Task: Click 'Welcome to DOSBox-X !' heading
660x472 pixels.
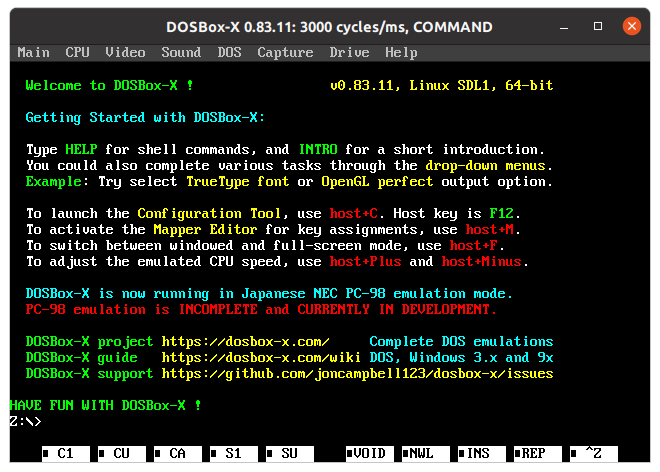Action: pos(109,85)
